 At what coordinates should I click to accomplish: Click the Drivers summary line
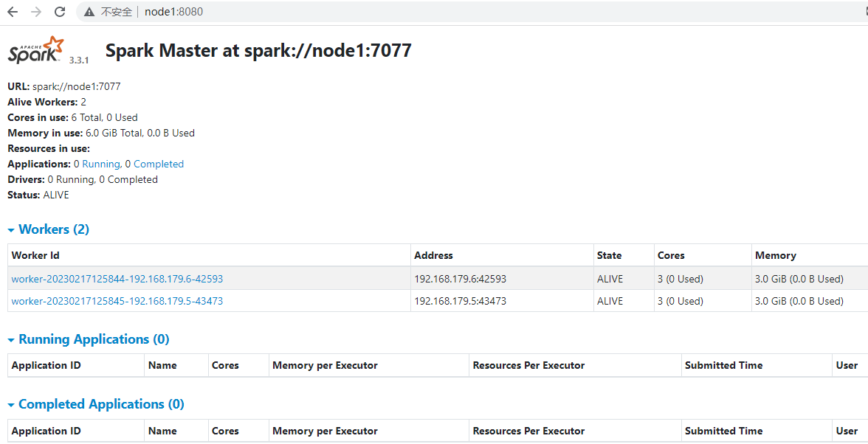83,180
